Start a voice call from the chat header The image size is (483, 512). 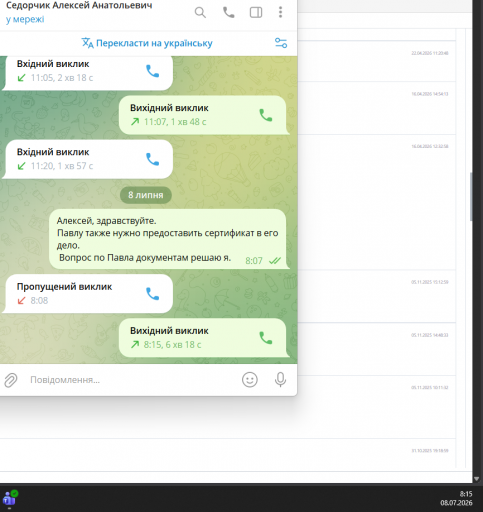pos(229,12)
